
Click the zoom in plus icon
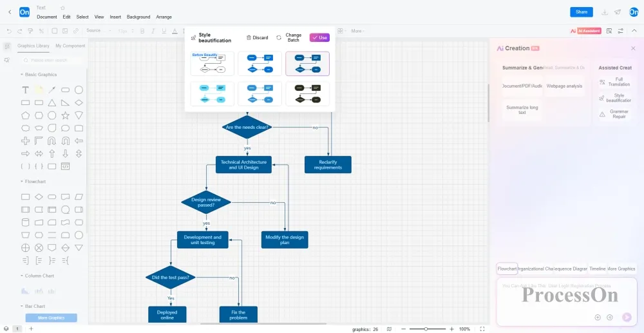pyautogui.click(x=451, y=328)
